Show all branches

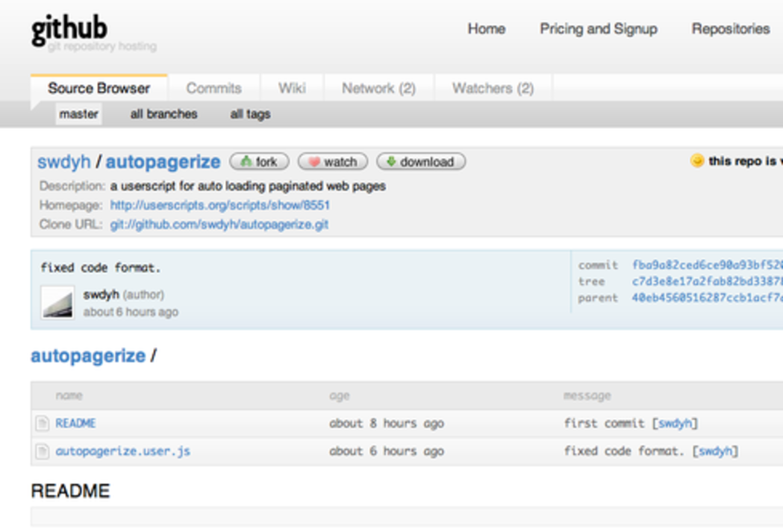164,114
